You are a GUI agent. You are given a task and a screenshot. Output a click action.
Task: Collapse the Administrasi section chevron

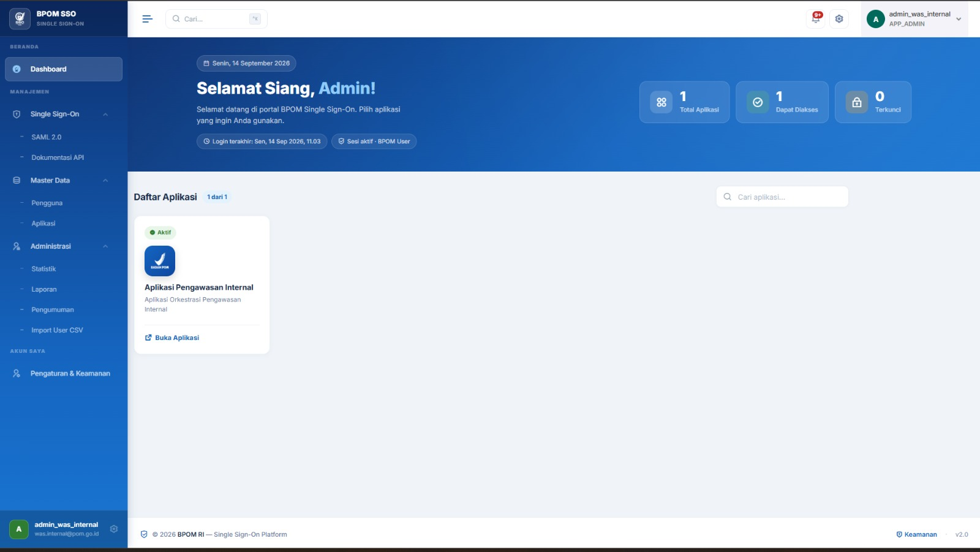point(105,246)
